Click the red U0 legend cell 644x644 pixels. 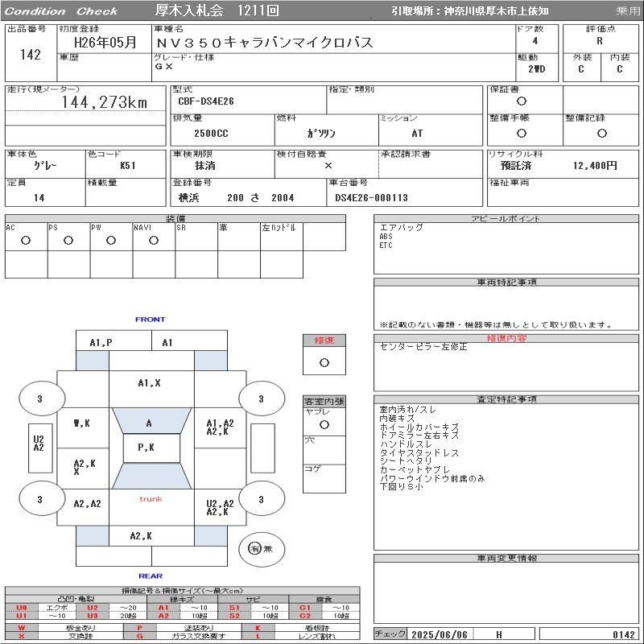[x=22, y=608]
